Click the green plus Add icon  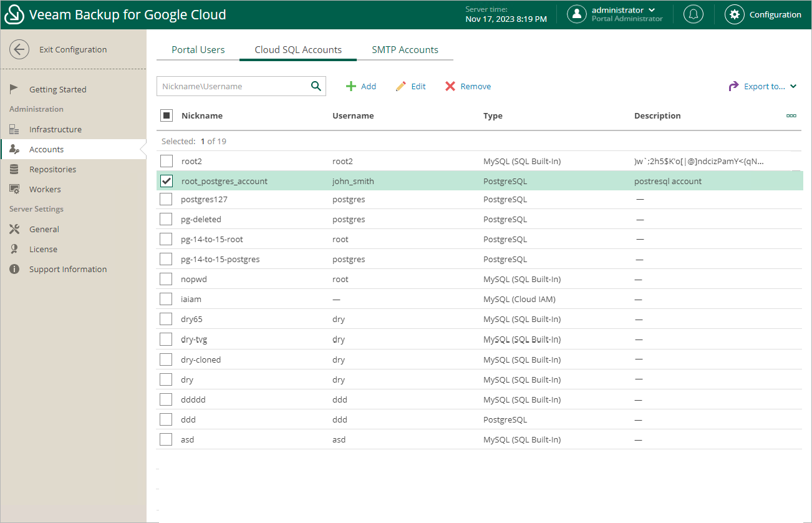(x=351, y=86)
